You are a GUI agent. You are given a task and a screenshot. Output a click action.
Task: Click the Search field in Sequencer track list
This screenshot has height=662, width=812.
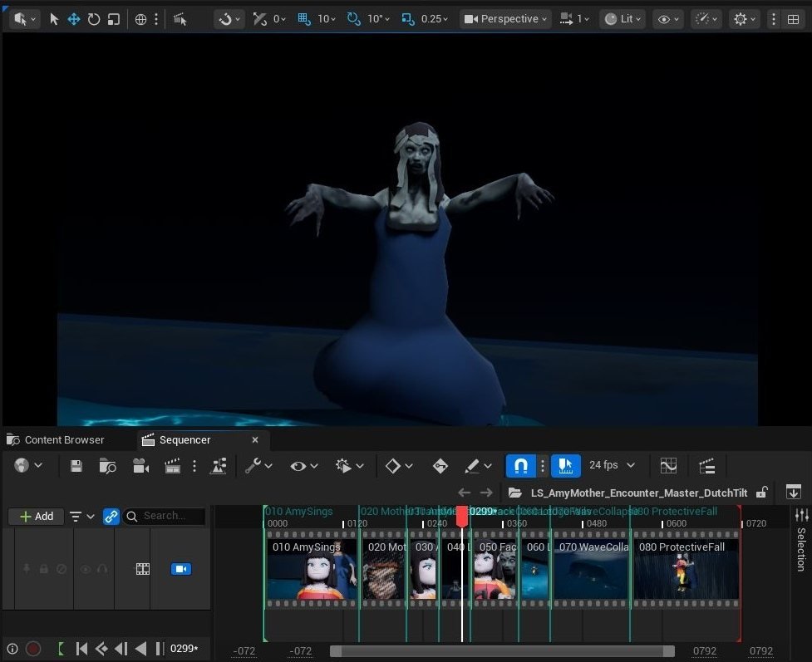(x=164, y=516)
